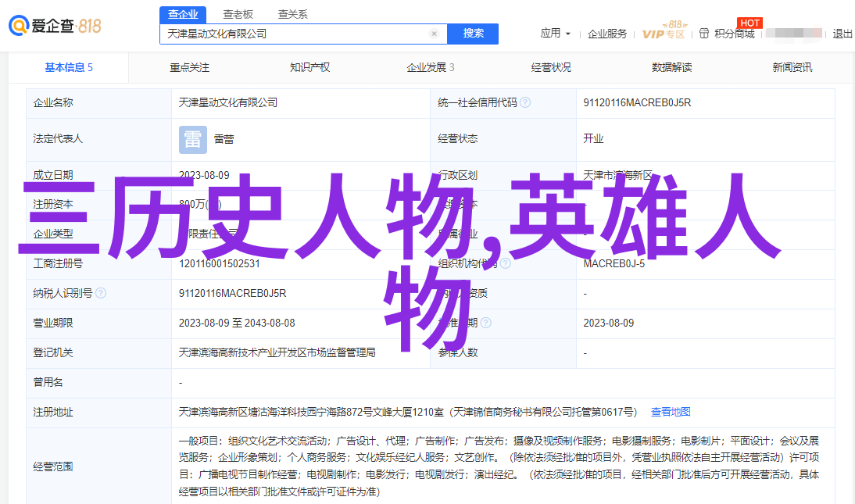This screenshot has height=504, width=855.
Task: Click legal representative name 雷蕾
Action: 224,139
